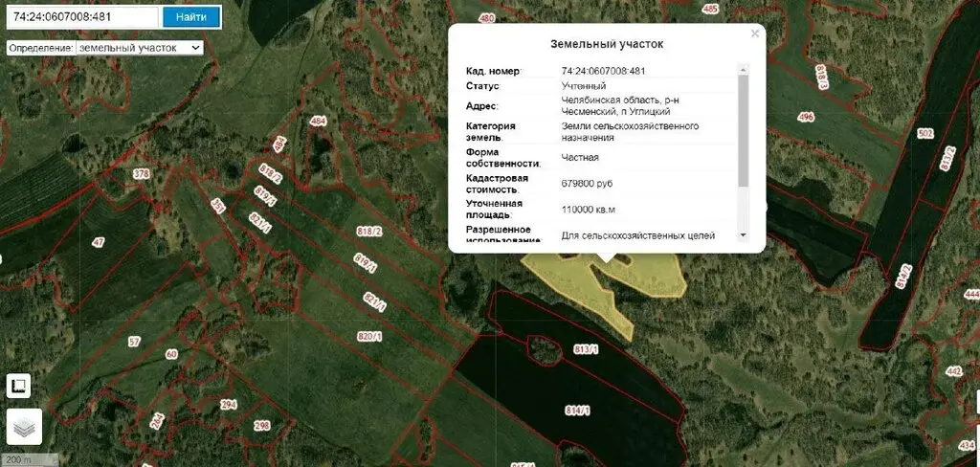Screen dimensions: 980x467
Task: Click the popup value 74:24:0607008:481
Action: (x=603, y=71)
